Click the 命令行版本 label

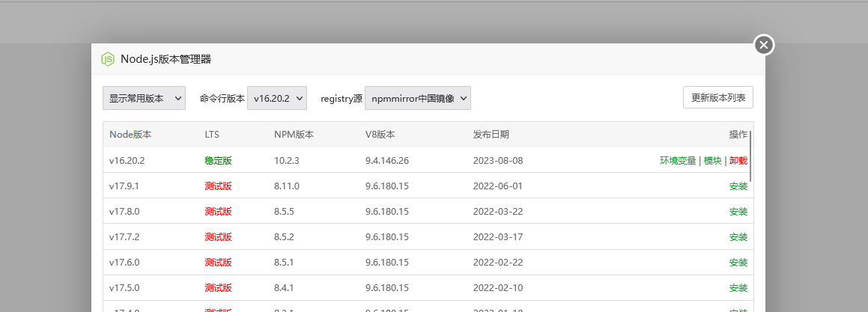tap(222, 99)
